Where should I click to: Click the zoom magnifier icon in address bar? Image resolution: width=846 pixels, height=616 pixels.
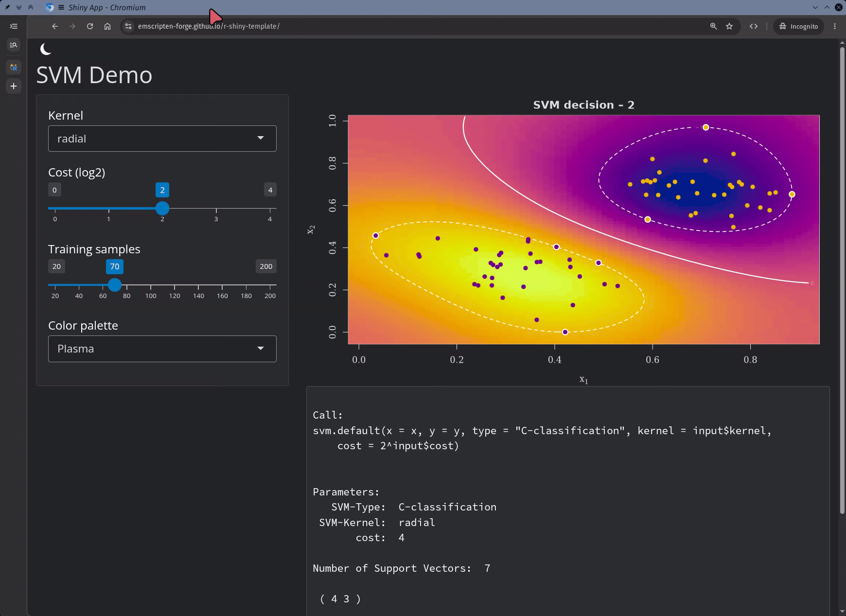click(713, 26)
